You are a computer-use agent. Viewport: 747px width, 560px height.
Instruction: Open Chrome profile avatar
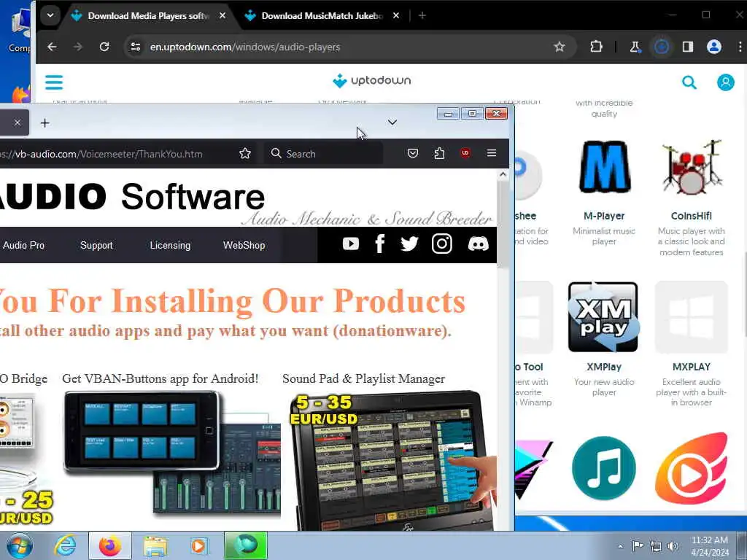pyautogui.click(x=713, y=47)
